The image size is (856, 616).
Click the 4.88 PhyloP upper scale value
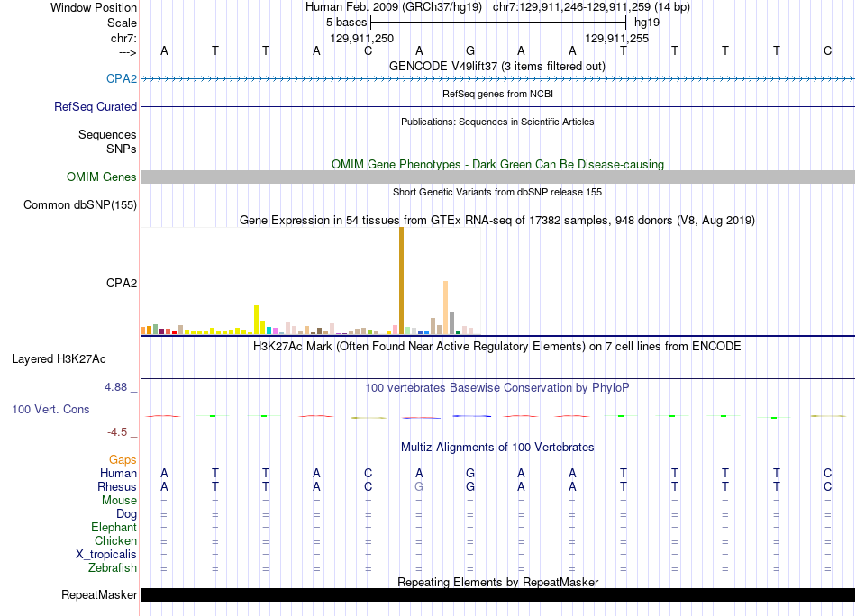(115, 387)
